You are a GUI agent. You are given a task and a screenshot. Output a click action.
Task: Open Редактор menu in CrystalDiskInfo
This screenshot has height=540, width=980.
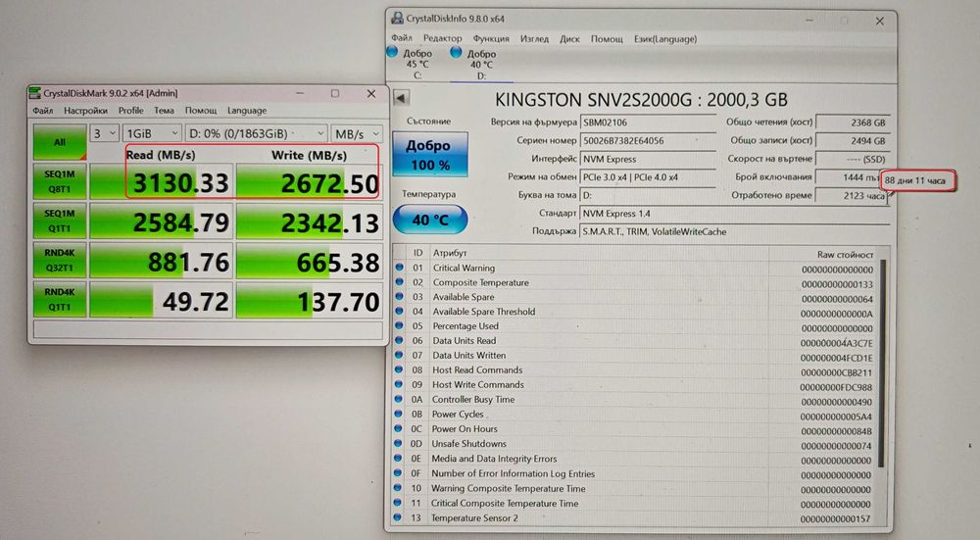coord(443,39)
